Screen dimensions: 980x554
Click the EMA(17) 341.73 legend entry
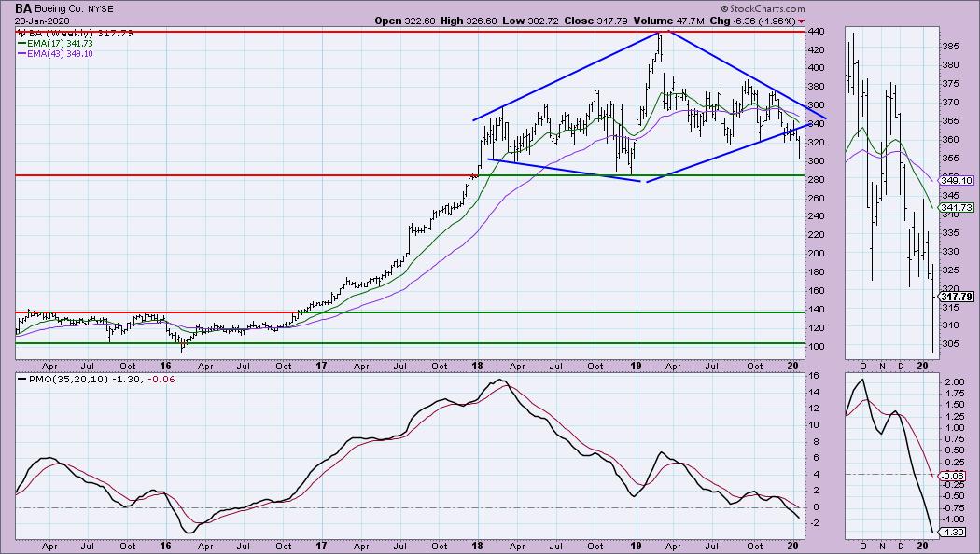55,44
